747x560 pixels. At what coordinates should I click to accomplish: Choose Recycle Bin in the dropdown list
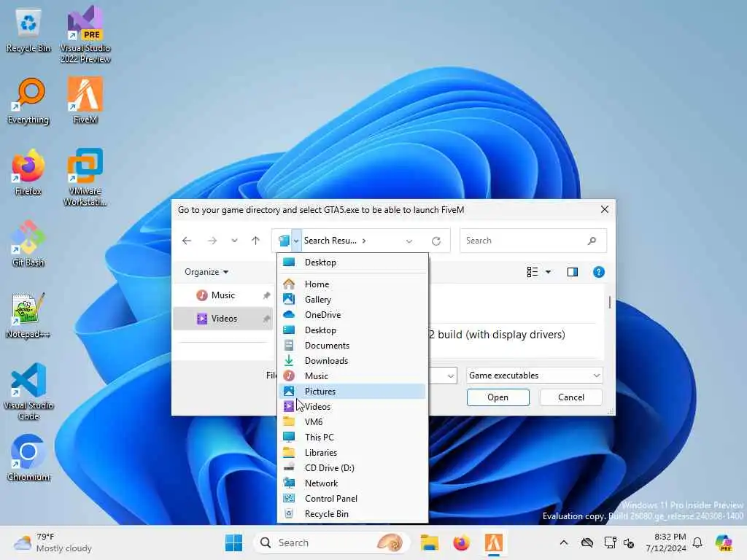coord(352,514)
